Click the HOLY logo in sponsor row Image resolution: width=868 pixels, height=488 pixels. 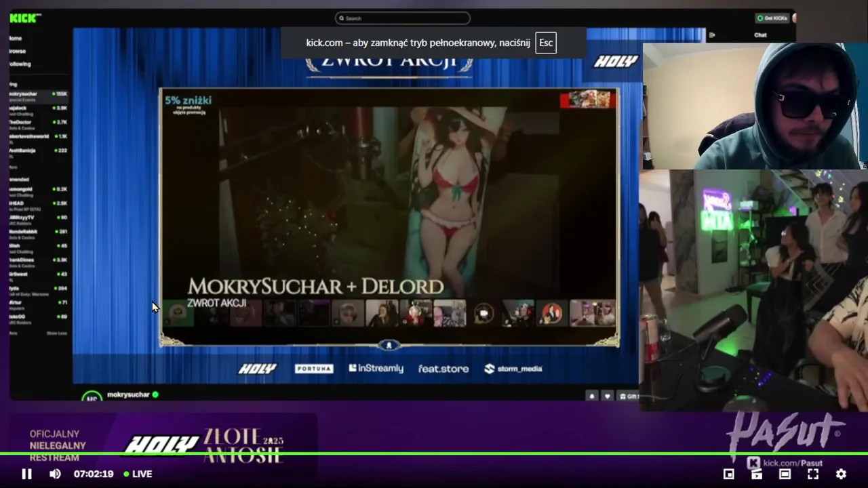[258, 369]
